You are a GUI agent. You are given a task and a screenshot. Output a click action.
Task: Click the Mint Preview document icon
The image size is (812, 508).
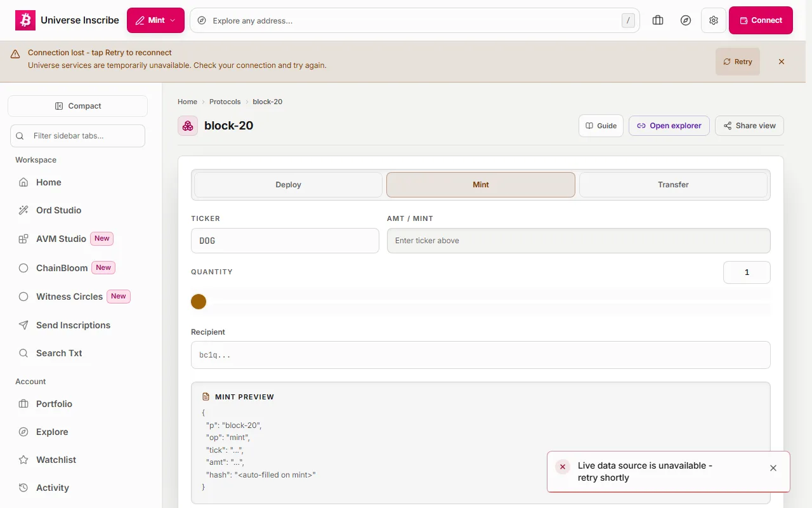tap(206, 397)
